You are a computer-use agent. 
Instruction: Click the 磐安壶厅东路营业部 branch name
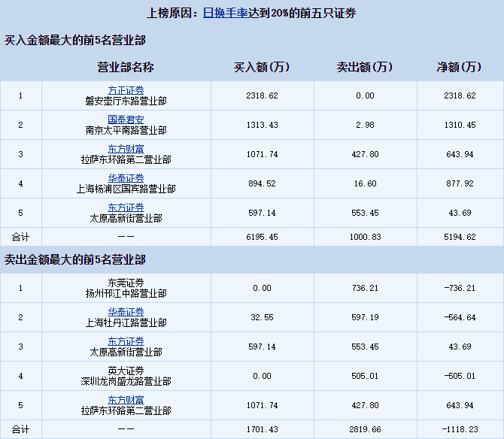tap(126, 101)
